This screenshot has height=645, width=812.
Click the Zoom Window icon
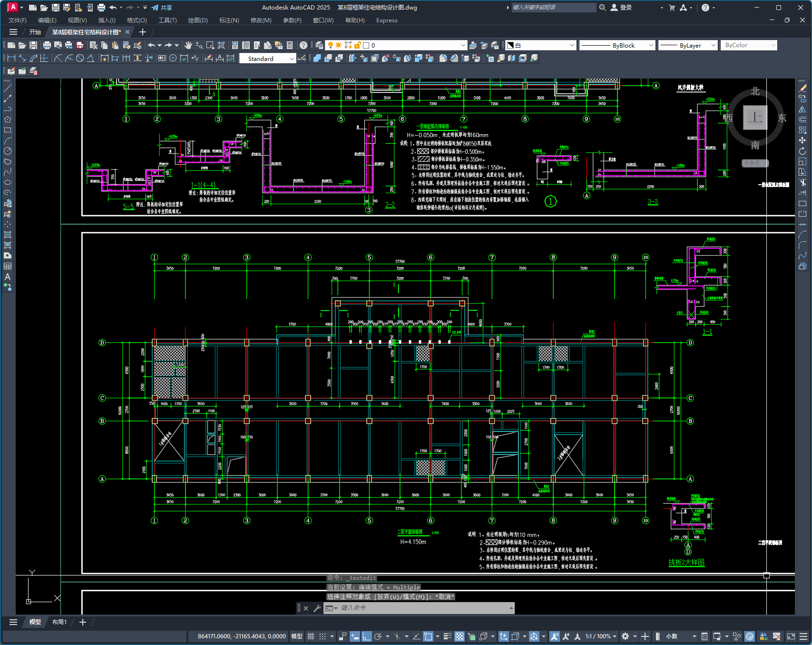pyautogui.click(x=210, y=45)
